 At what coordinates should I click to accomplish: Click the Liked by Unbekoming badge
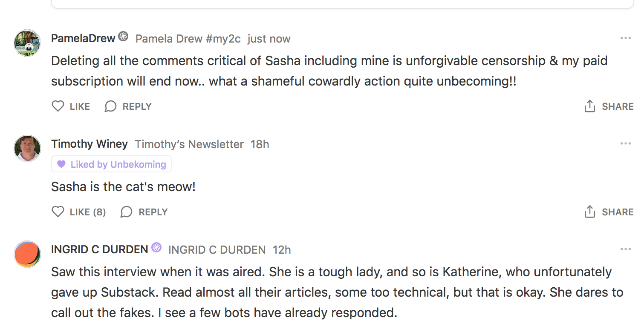pyautogui.click(x=112, y=164)
